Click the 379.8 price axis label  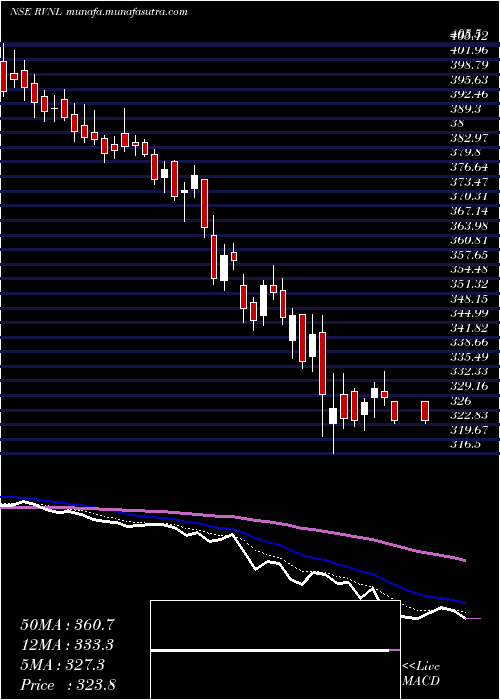tap(466, 152)
